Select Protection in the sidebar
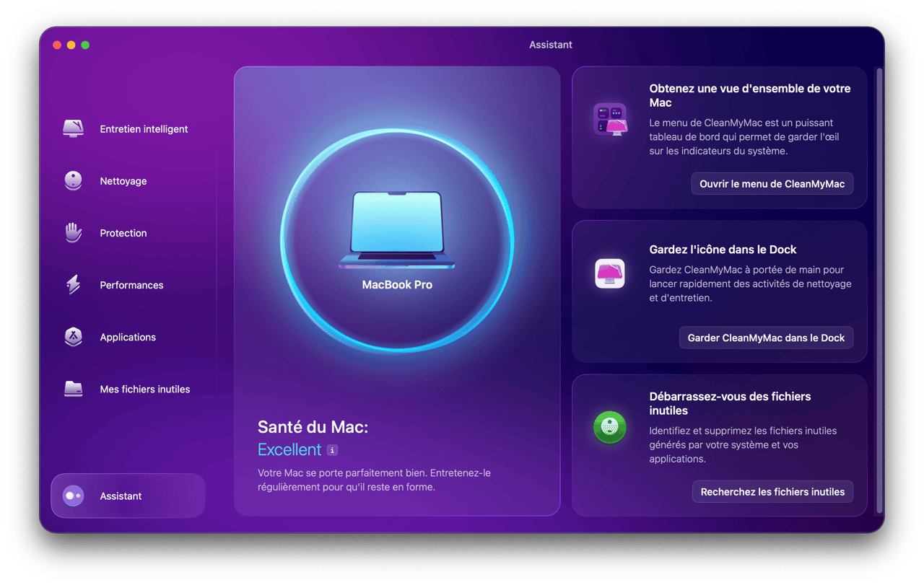 [x=128, y=233]
